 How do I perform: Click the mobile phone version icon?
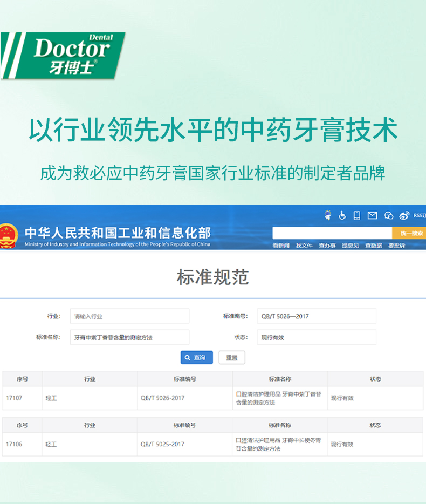click(356, 216)
